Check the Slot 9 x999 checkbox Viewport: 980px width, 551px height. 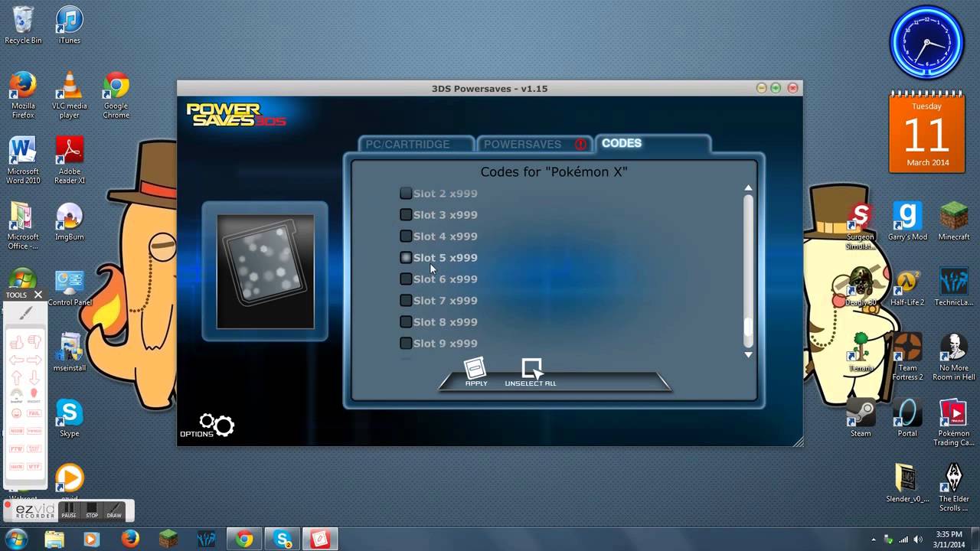[x=406, y=344]
